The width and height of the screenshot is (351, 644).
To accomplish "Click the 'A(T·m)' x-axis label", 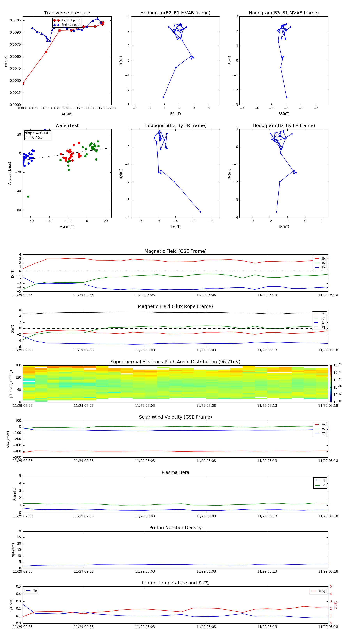I will pyautogui.click(x=67, y=114).
